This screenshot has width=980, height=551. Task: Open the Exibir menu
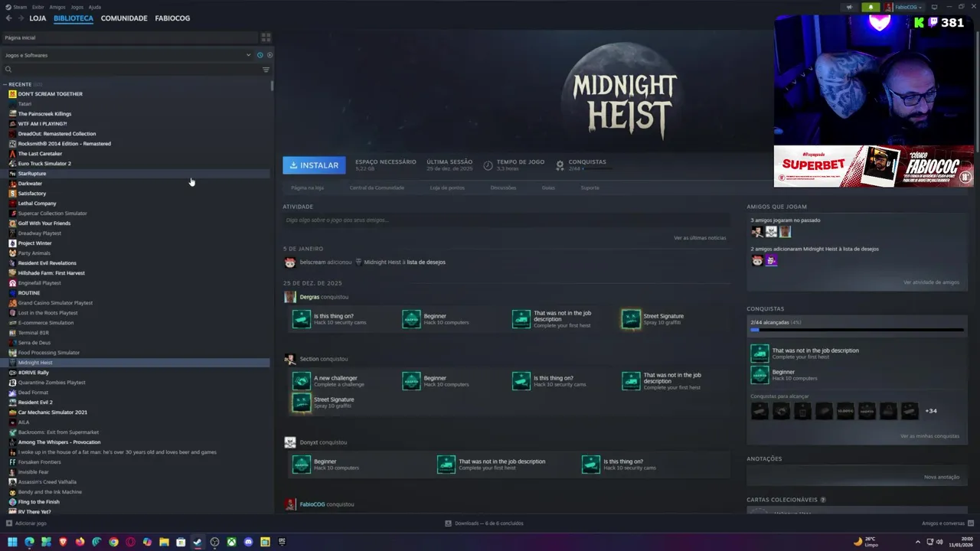coord(38,7)
